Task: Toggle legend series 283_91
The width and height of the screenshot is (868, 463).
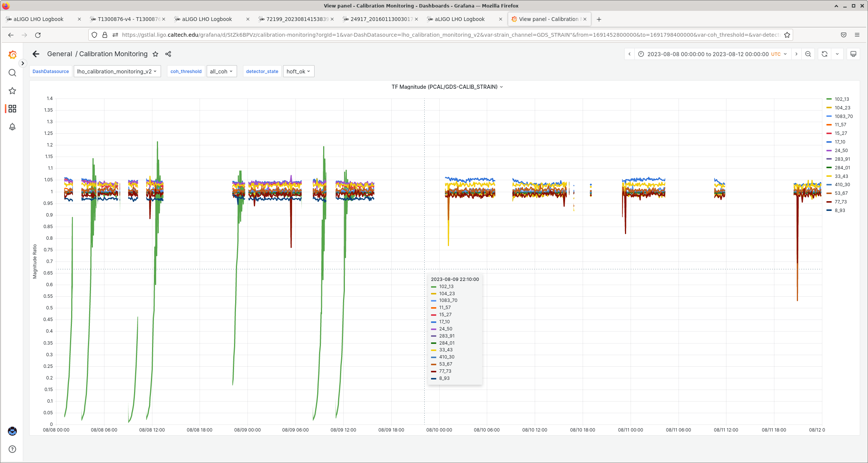Action: click(x=842, y=159)
